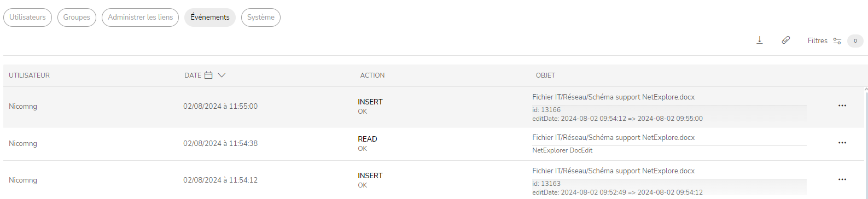Click the Filtres label

point(817,41)
